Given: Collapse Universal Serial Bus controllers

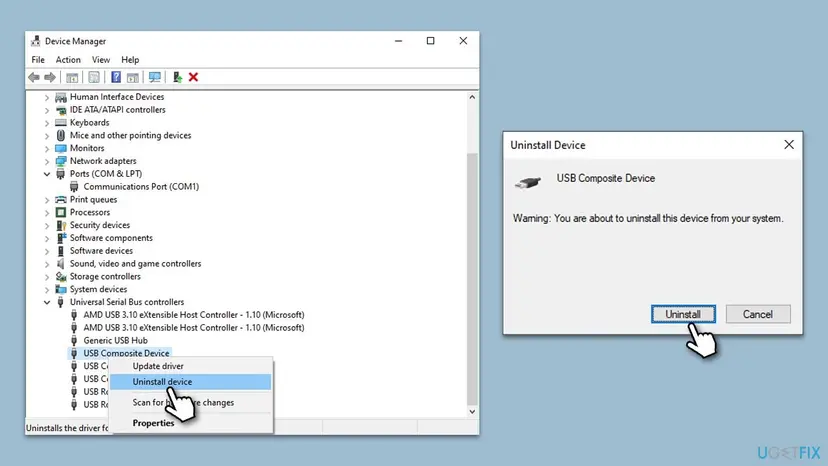Looking at the screenshot, I should pyautogui.click(x=47, y=302).
